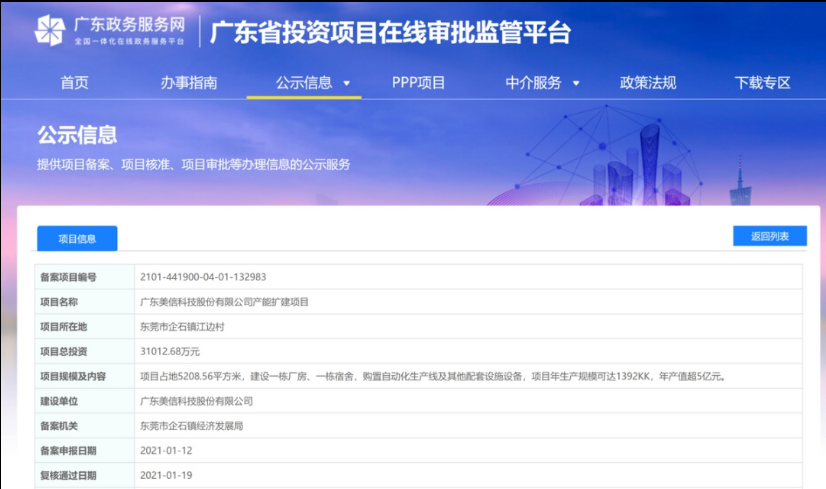Select the 项目信息 tab
Image resolution: width=826 pixels, height=489 pixels.
[77, 239]
